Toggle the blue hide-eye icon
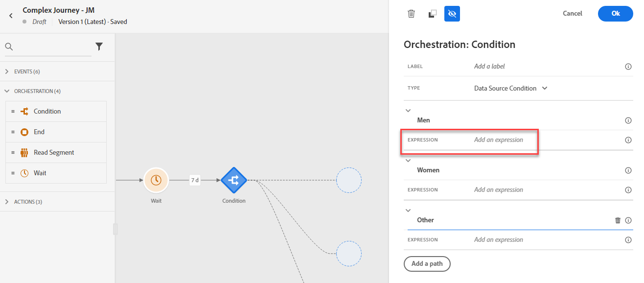Image resolution: width=644 pixels, height=283 pixels. (x=452, y=14)
